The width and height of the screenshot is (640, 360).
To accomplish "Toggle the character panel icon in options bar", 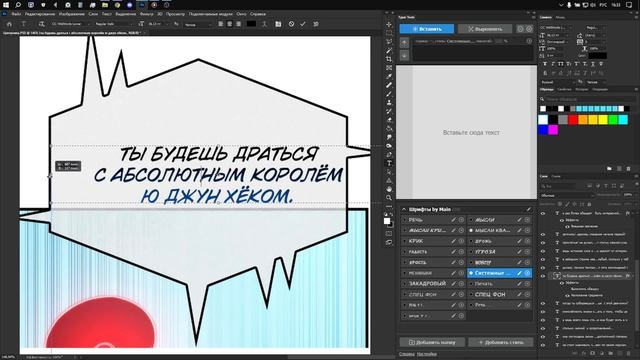I will point(278,24).
